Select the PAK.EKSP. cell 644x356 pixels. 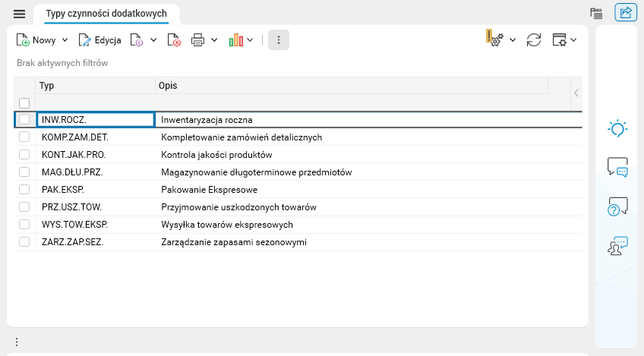coord(95,189)
